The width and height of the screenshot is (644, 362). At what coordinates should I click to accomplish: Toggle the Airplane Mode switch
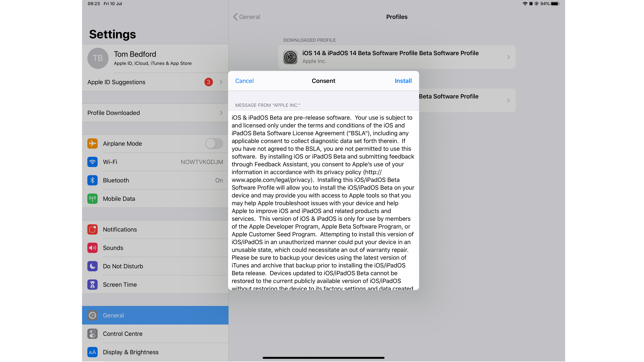point(214,144)
